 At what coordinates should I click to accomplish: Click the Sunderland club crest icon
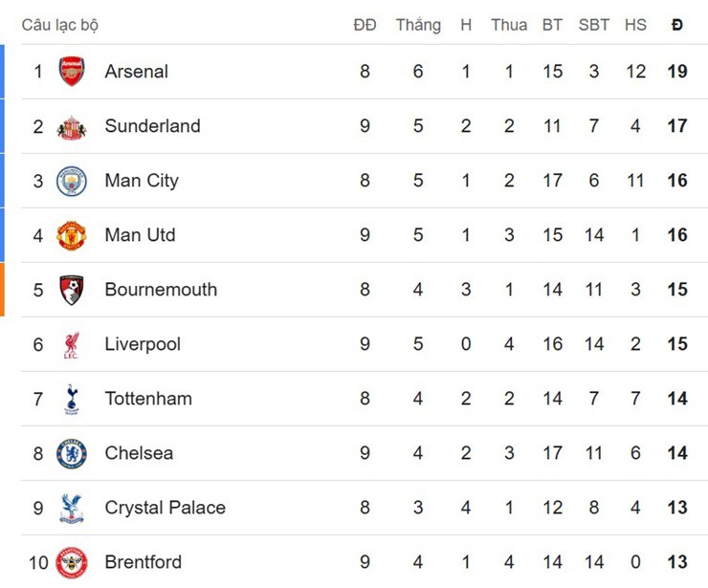tap(72, 126)
